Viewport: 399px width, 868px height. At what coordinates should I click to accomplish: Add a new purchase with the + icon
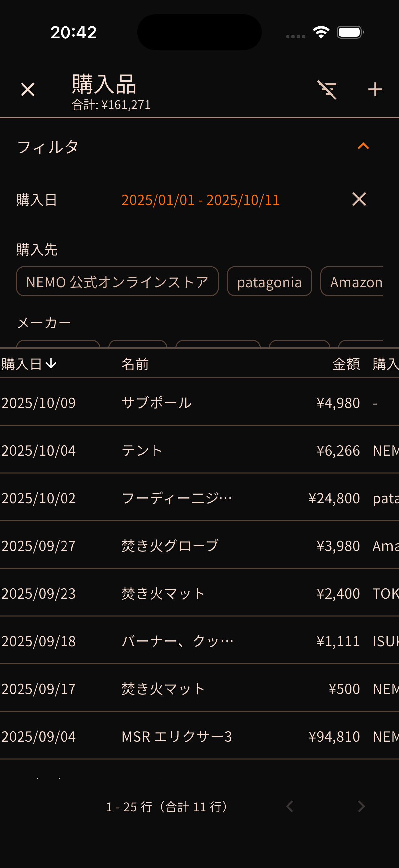click(x=375, y=89)
